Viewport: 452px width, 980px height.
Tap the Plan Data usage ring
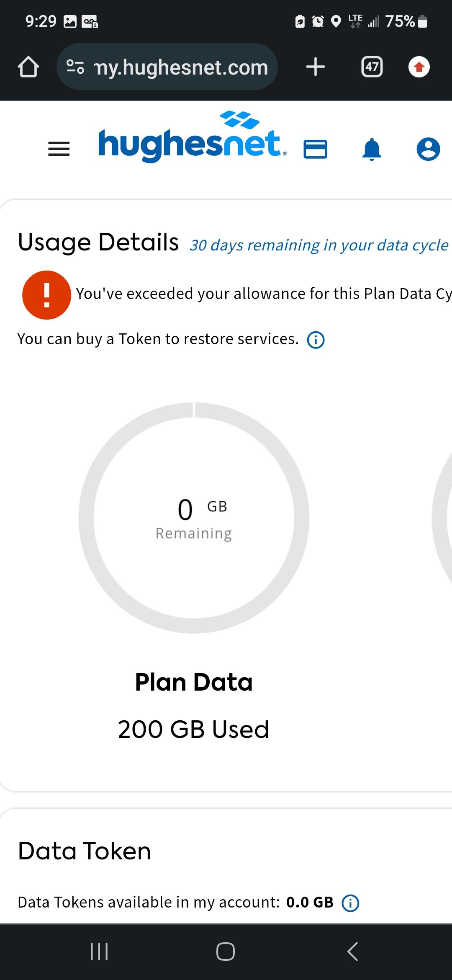pos(194,518)
